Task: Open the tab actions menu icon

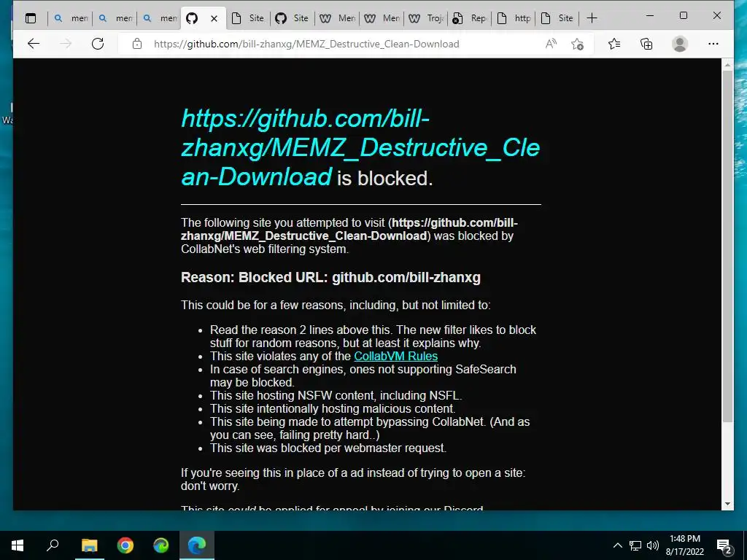Action: click(31, 18)
